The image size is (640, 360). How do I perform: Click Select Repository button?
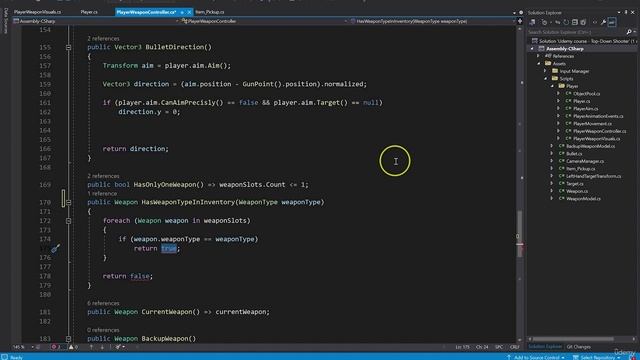click(x=596, y=357)
